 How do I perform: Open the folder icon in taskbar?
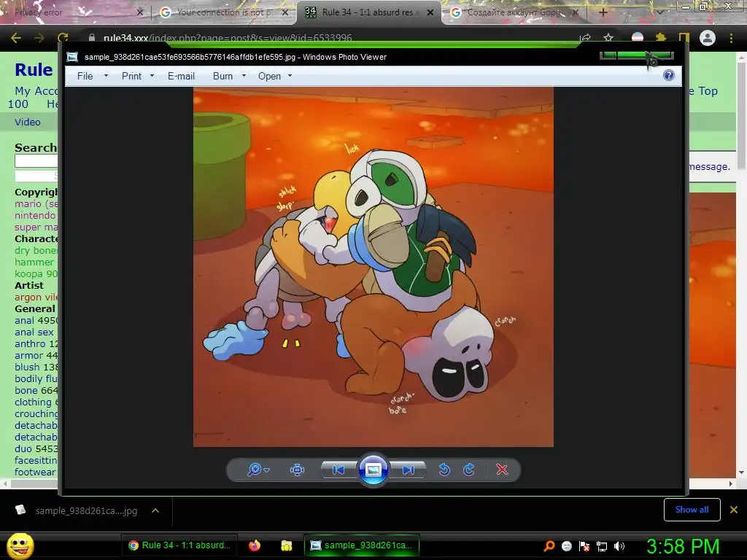tap(286, 545)
